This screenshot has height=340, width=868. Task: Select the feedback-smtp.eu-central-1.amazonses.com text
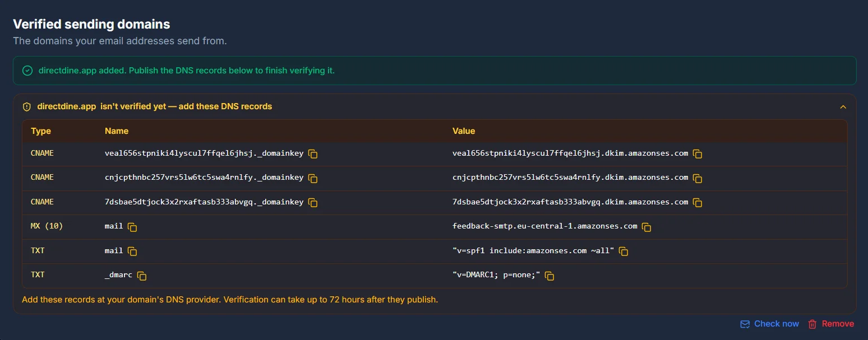tap(545, 226)
